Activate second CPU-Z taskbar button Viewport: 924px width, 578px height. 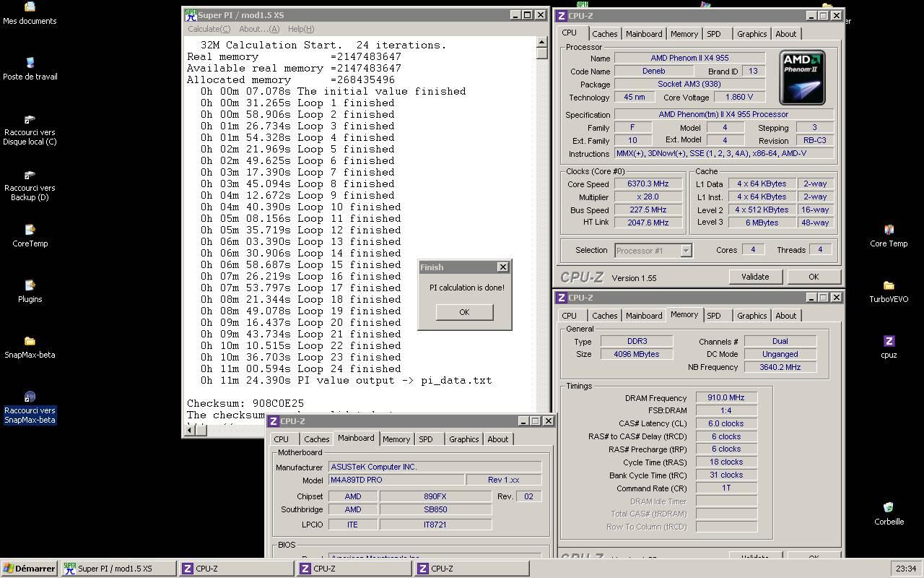click(354, 569)
